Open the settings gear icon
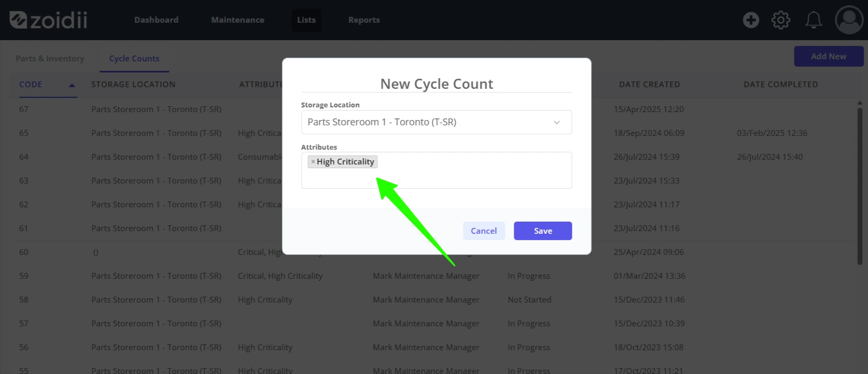The height and width of the screenshot is (374, 868). tap(781, 20)
